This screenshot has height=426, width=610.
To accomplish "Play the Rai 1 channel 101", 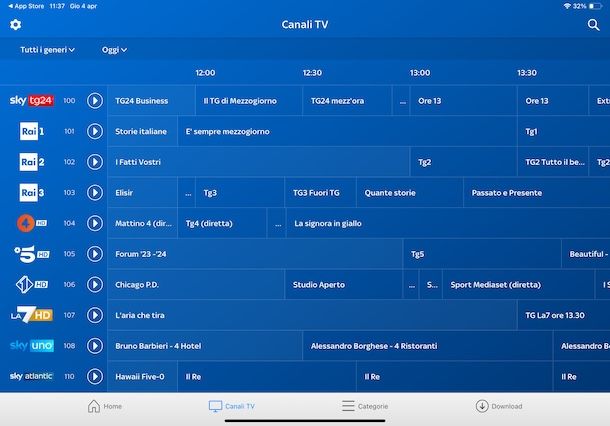I will 95,131.
